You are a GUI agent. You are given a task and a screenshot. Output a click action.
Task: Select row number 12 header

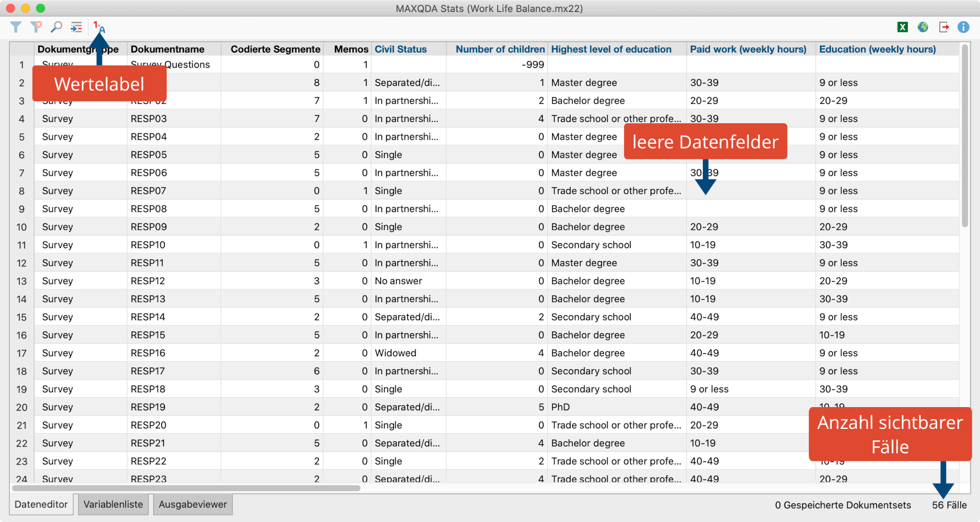(x=21, y=263)
